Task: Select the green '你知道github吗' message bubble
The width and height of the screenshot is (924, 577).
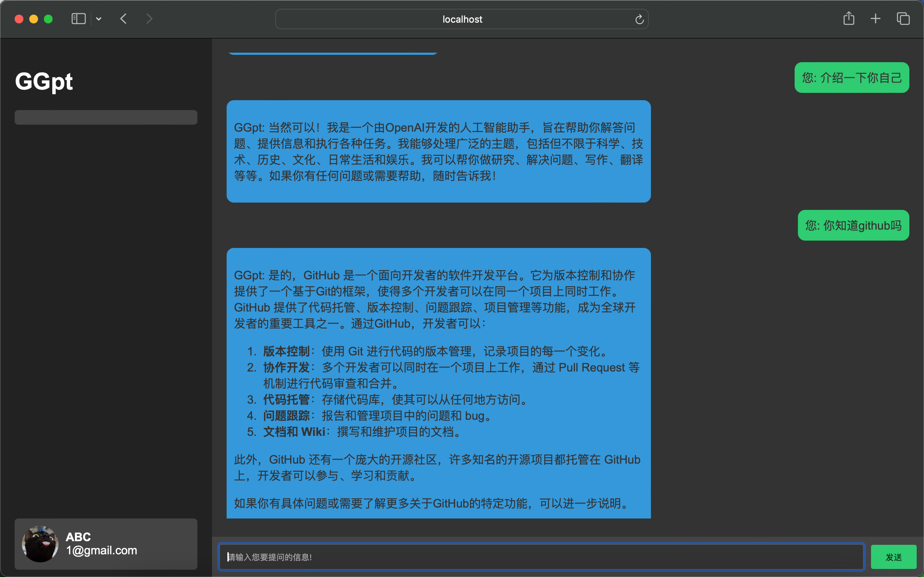Action: point(853,225)
